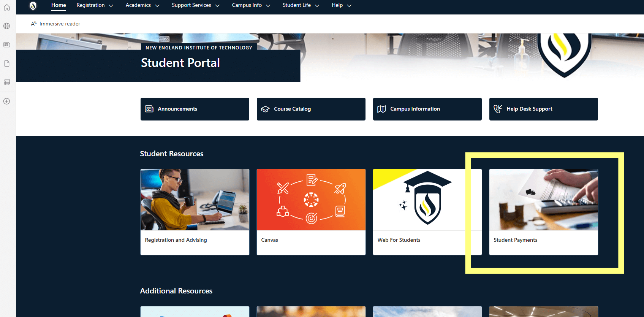Open the Course Catalog button
Image resolution: width=644 pixels, height=317 pixels.
pyautogui.click(x=311, y=109)
